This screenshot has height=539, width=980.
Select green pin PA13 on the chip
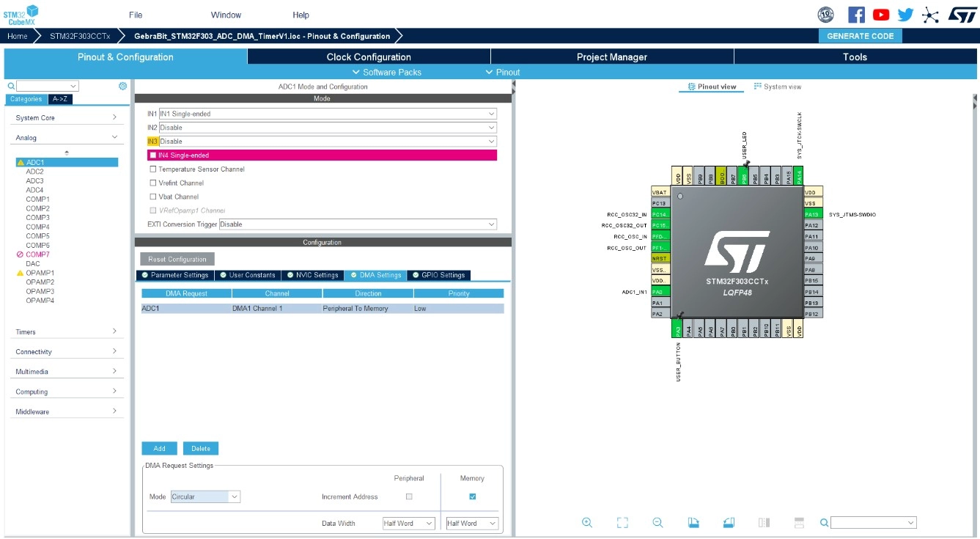[x=813, y=214]
